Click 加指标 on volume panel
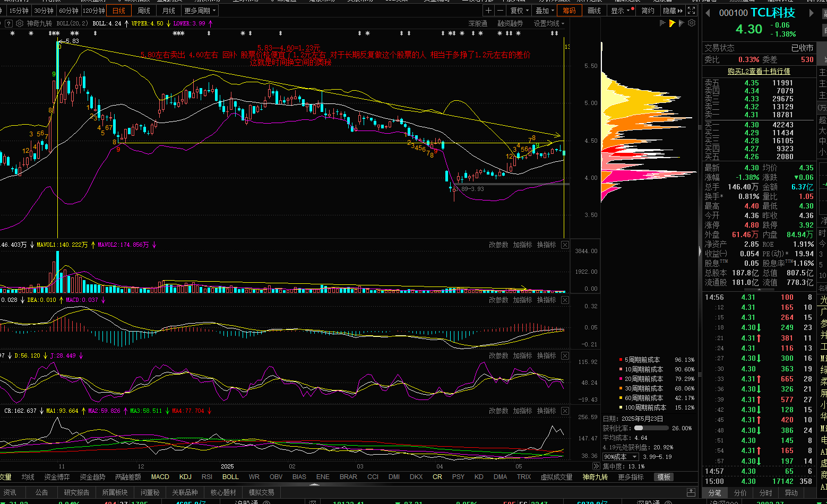Screen dimensions: 827x504 [x=522, y=245]
